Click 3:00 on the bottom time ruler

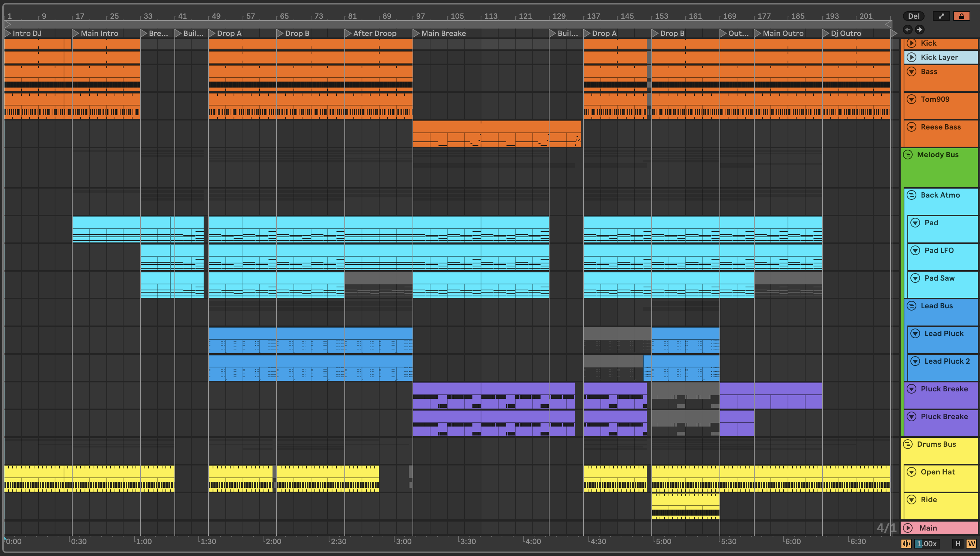[x=403, y=541]
